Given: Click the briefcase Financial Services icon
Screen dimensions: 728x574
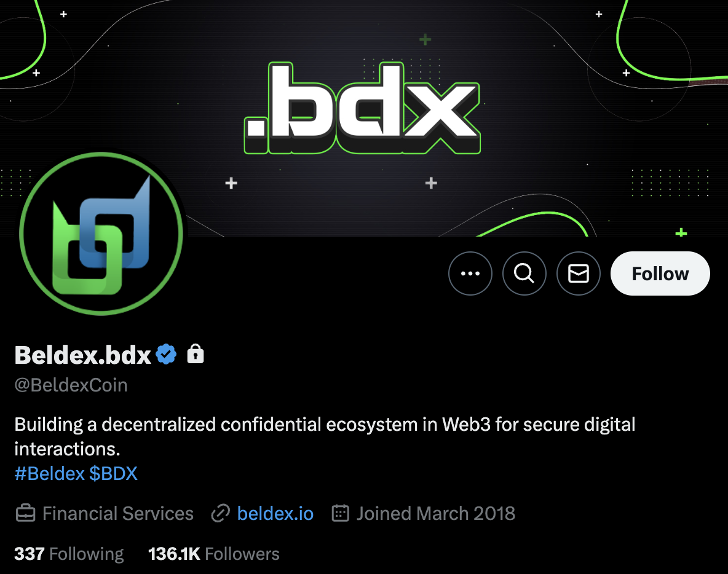Looking at the screenshot, I should tap(26, 514).
